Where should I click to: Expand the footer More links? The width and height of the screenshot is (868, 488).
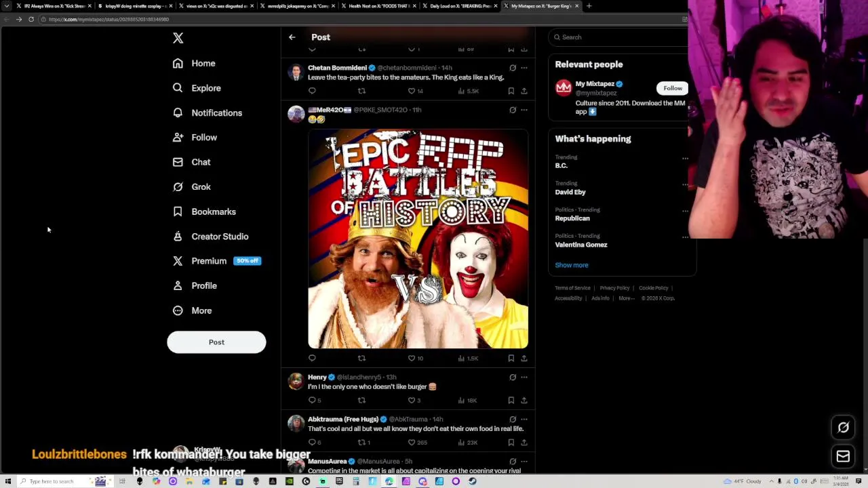[x=625, y=298]
